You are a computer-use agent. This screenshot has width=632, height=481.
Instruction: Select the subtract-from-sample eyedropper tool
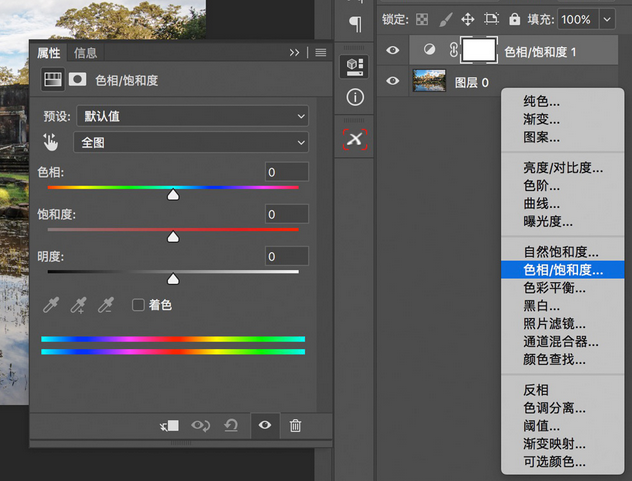pos(105,305)
